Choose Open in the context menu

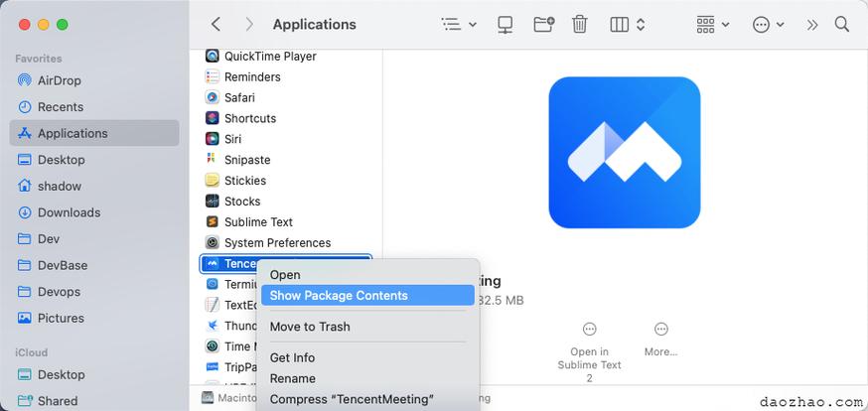pyautogui.click(x=367, y=275)
